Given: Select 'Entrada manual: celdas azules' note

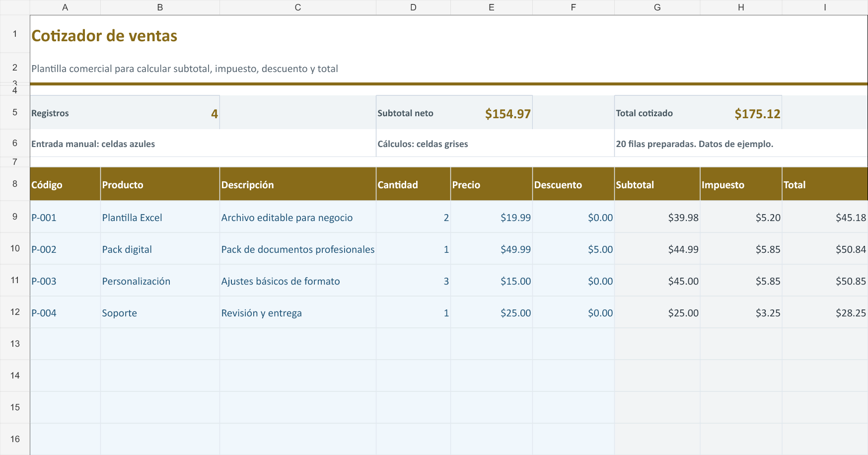Looking at the screenshot, I should tap(203, 144).
